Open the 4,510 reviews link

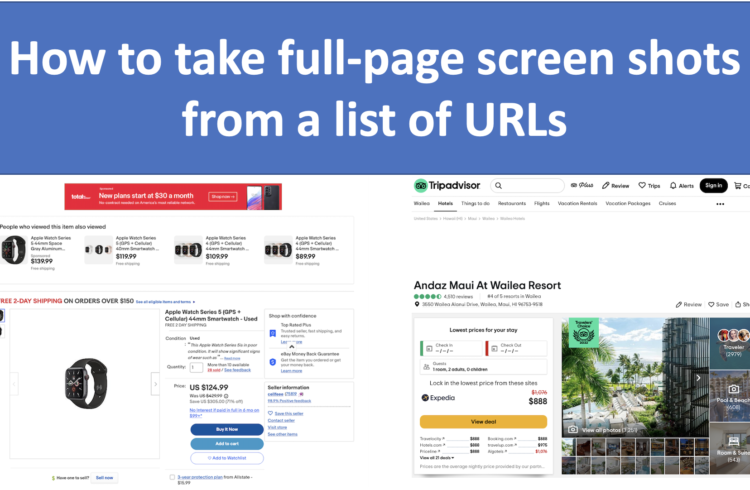tap(458, 297)
